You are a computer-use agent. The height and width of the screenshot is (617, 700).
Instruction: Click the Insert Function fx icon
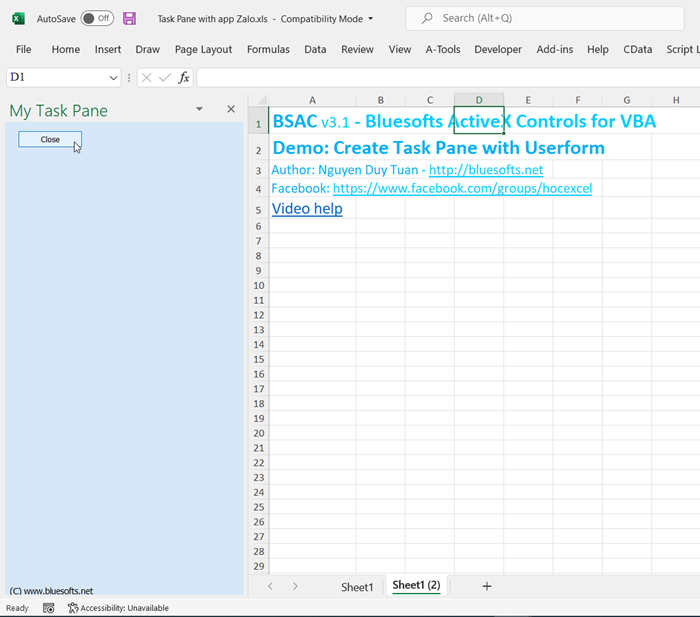point(183,78)
